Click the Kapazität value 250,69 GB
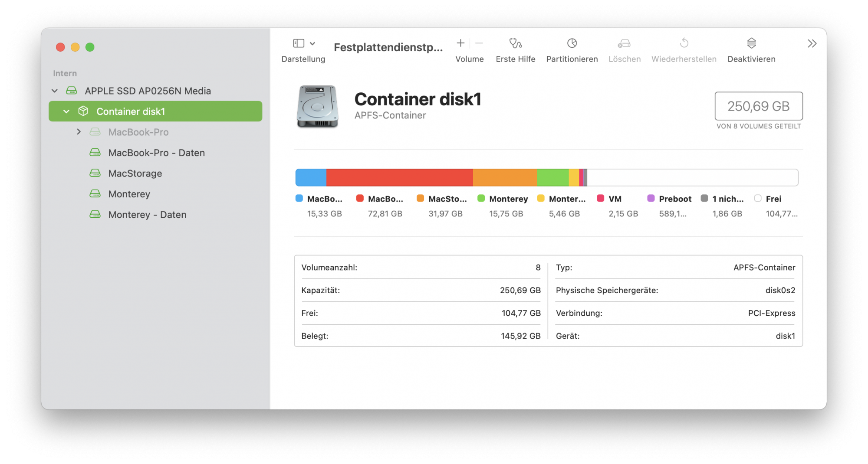Image resolution: width=868 pixels, height=464 pixels. (520, 290)
